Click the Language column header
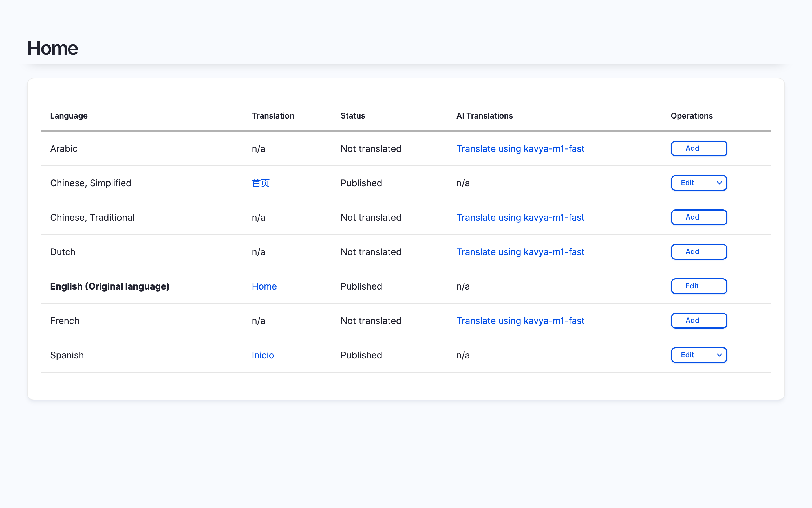Image resolution: width=812 pixels, height=508 pixels. (x=69, y=116)
